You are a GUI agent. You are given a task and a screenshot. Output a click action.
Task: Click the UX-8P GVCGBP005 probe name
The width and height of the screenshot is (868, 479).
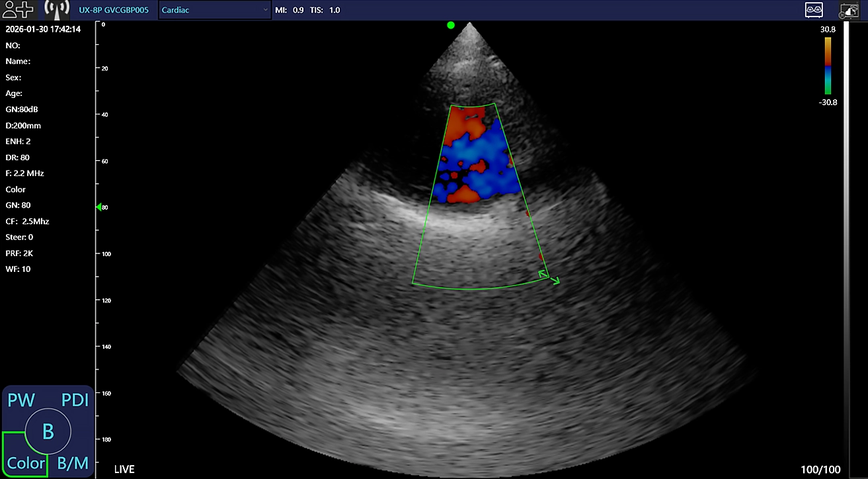pyautogui.click(x=114, y=10)
